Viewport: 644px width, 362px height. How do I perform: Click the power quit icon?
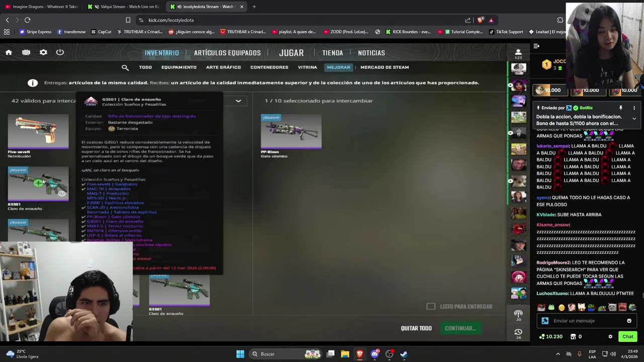pos(60,52)
